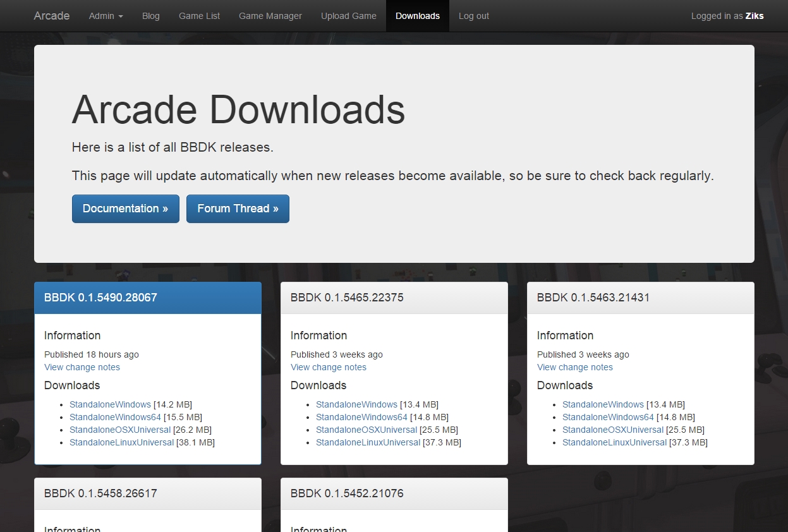788x532 pixels.
Task: Click the BBDK 0.1.5490.28067 panel heading
Action: click(148, 298)
